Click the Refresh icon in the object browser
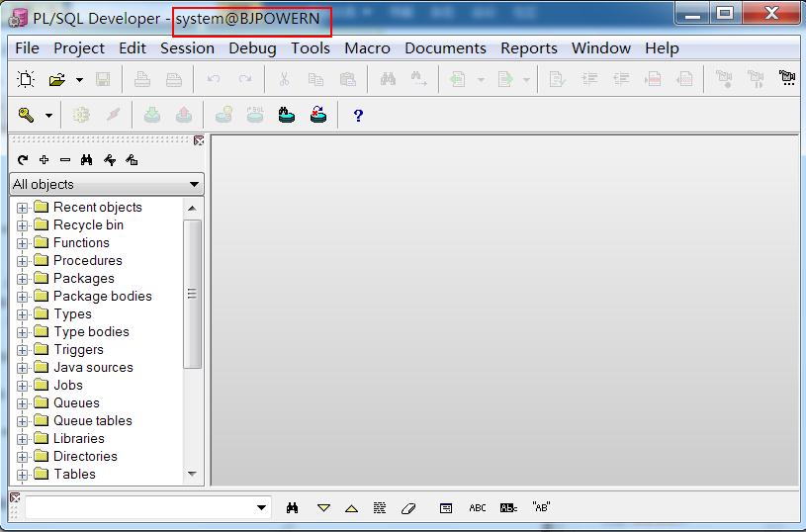Viewport: 806px width, 532px height. point(23,160)
